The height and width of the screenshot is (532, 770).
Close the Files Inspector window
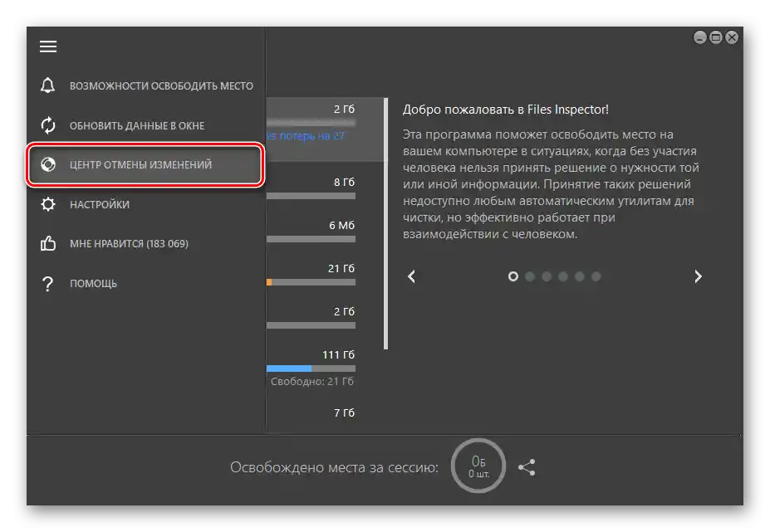point(732,37)
